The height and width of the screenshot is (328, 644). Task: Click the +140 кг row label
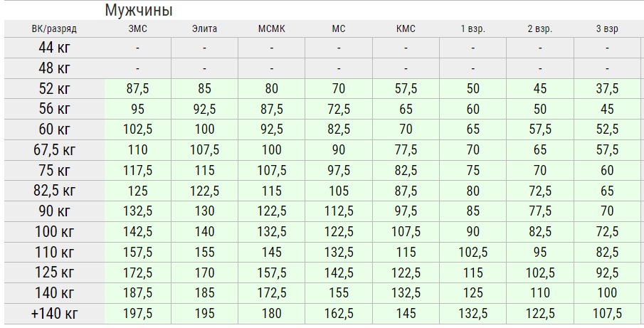tap(54, 314)
